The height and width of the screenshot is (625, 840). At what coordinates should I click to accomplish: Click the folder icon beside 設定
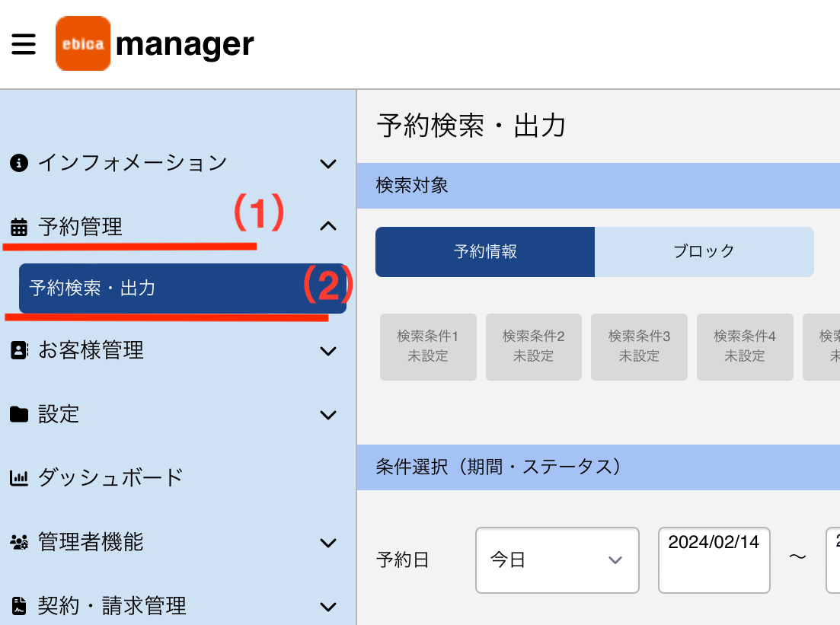coord(19,414)
